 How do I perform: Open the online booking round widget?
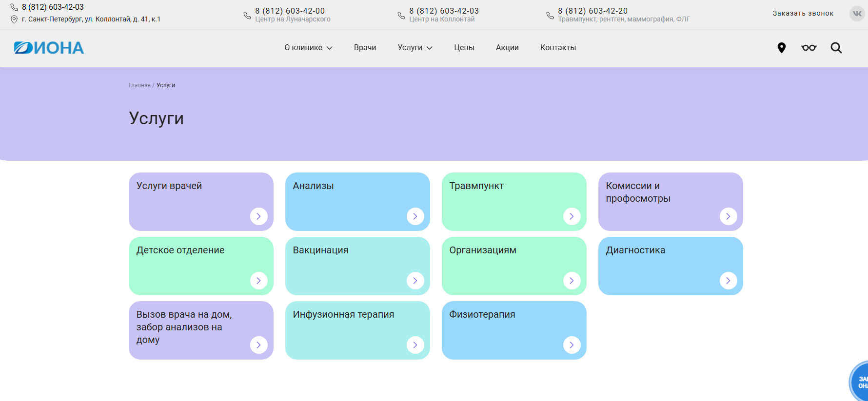(859, 382)
